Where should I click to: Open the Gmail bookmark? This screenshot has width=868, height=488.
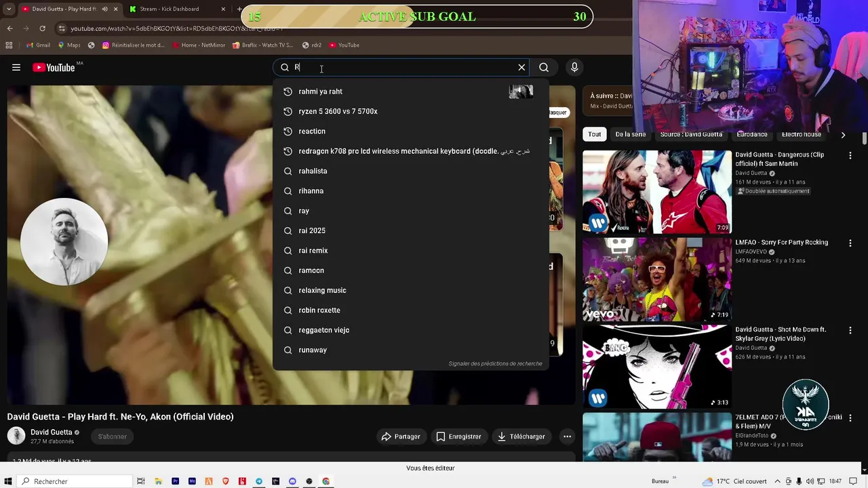[38, 45]
